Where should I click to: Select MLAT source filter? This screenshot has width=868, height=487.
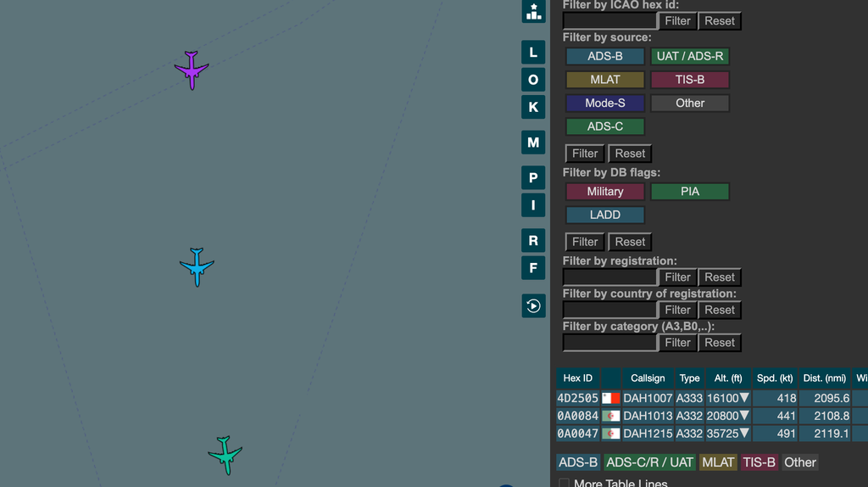click(x=605, y=80)
